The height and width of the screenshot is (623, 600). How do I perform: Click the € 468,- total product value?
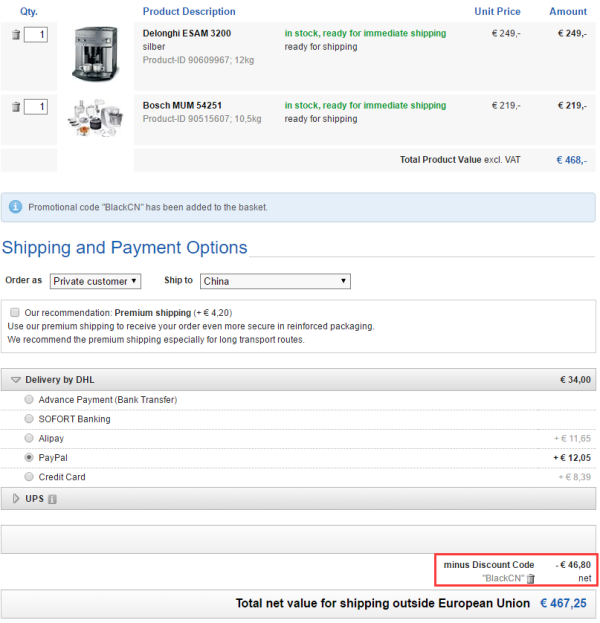click(571, 160)
